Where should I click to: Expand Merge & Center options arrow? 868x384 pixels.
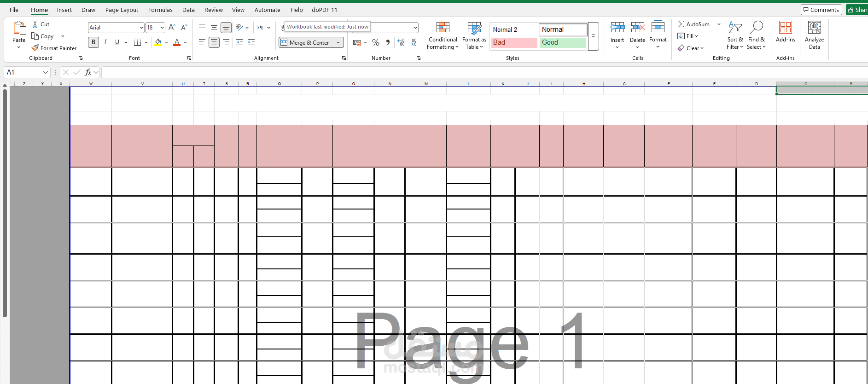(338, 43)
